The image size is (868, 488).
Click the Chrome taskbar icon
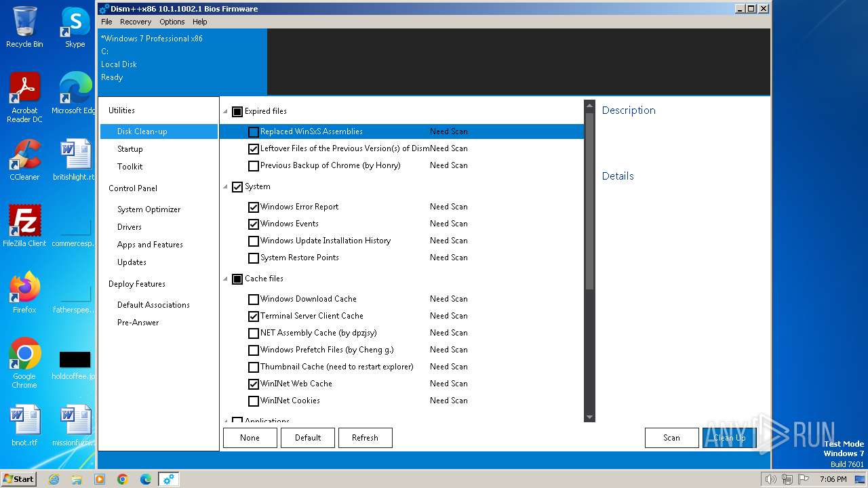point(123,479)
